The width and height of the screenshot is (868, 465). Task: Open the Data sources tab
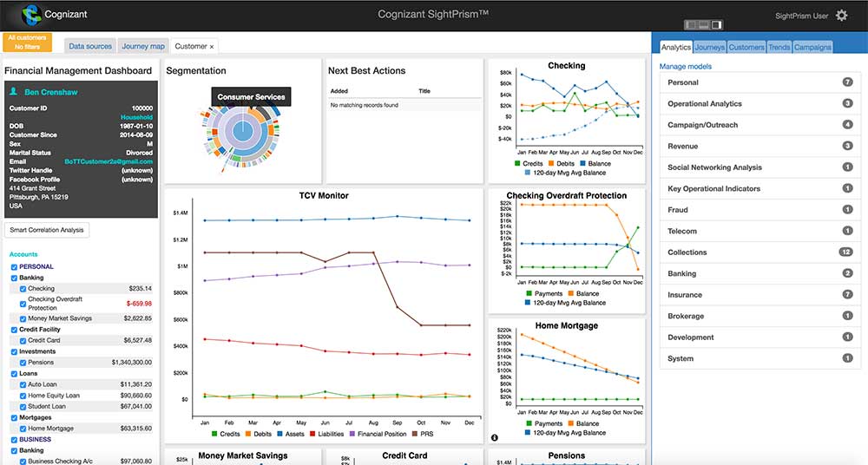90,47
